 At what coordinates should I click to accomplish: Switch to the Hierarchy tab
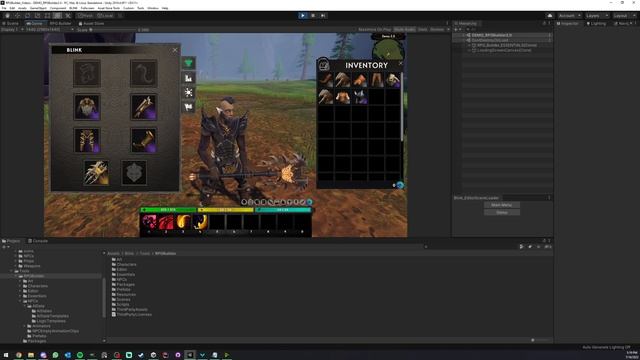(x=466, y=24)
